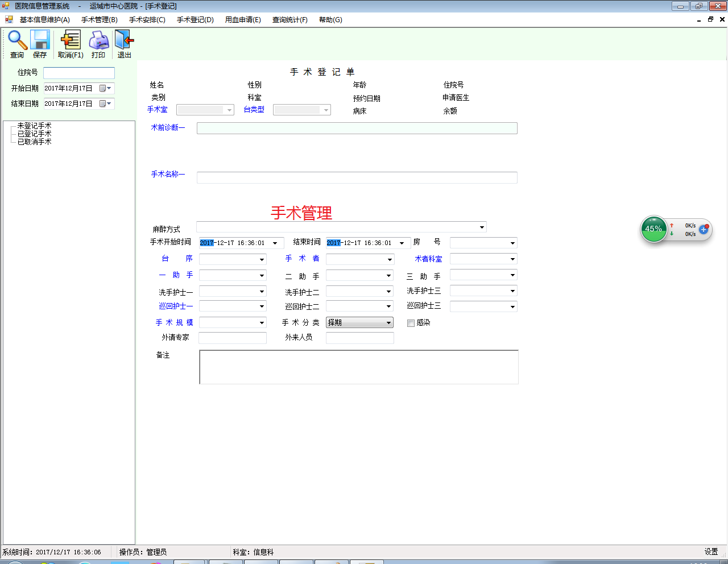Click the blue 术者科室 label link
The image size is (728, 564).
pyautogui.click(x=428, y=259)
